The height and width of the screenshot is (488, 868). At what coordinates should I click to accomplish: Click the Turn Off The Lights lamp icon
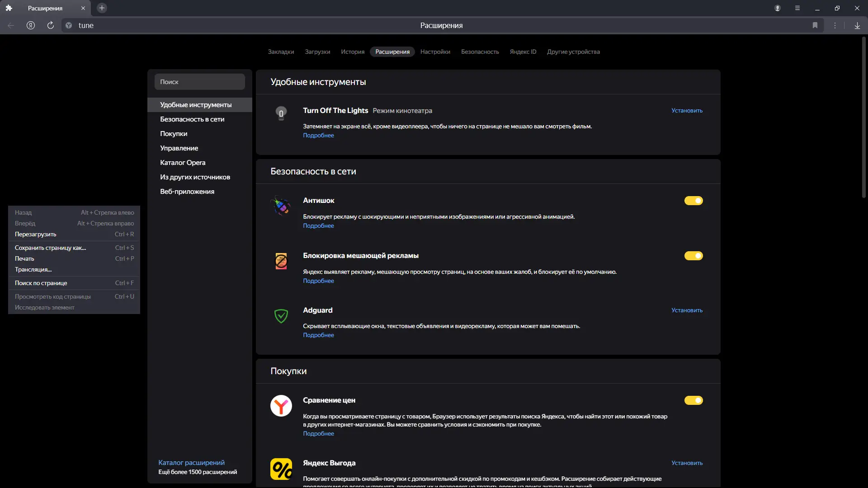pyautogui.click(x=281, y=113)
